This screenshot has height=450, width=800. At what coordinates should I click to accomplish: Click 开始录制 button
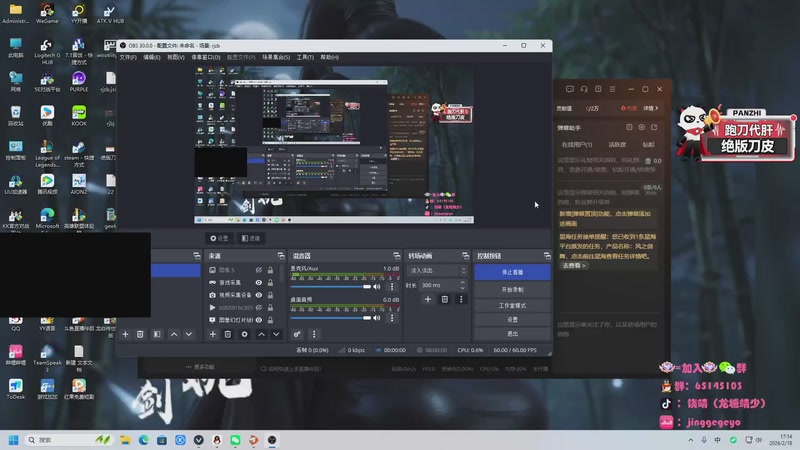point(512,289)
